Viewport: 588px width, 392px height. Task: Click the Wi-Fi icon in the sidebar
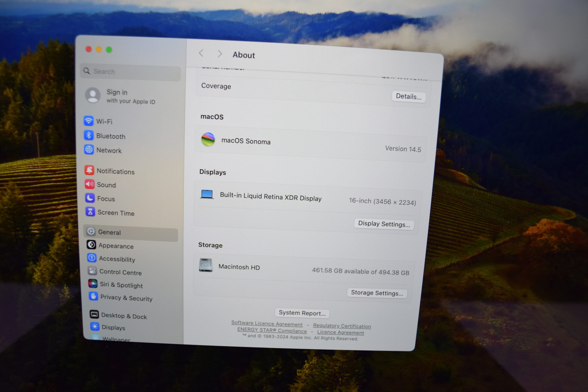point(88,121)
